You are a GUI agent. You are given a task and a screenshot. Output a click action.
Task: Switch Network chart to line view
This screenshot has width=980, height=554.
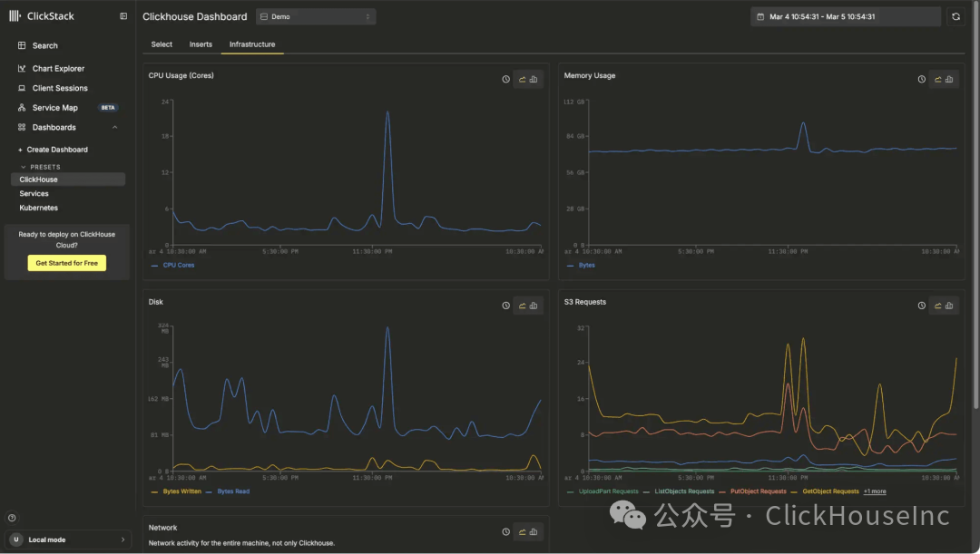tap(523, 532)
